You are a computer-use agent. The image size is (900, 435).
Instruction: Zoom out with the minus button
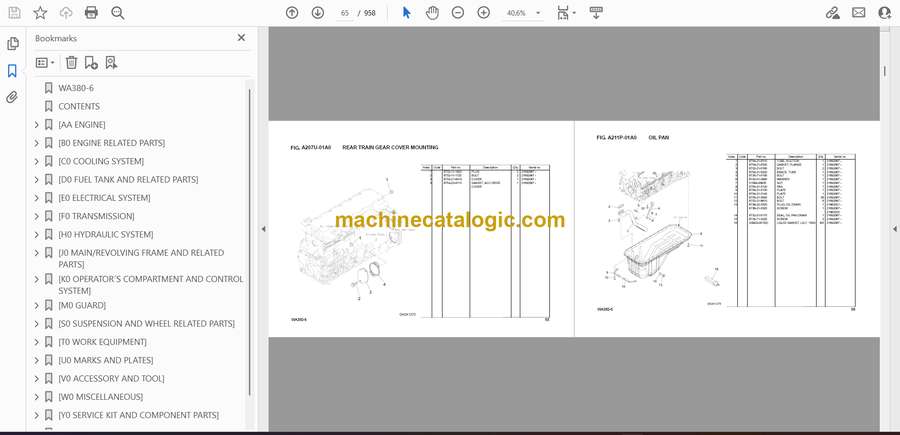point(457,13)
